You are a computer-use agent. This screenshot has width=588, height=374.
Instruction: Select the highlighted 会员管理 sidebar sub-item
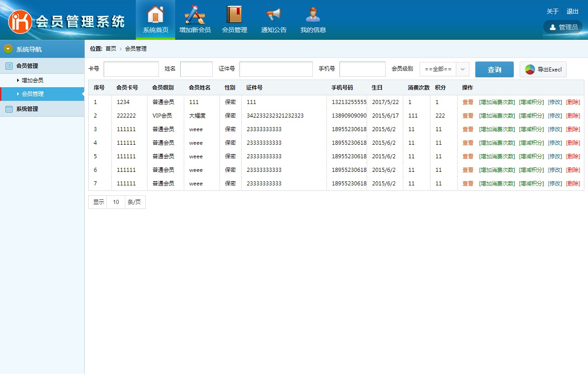point(33,94)
